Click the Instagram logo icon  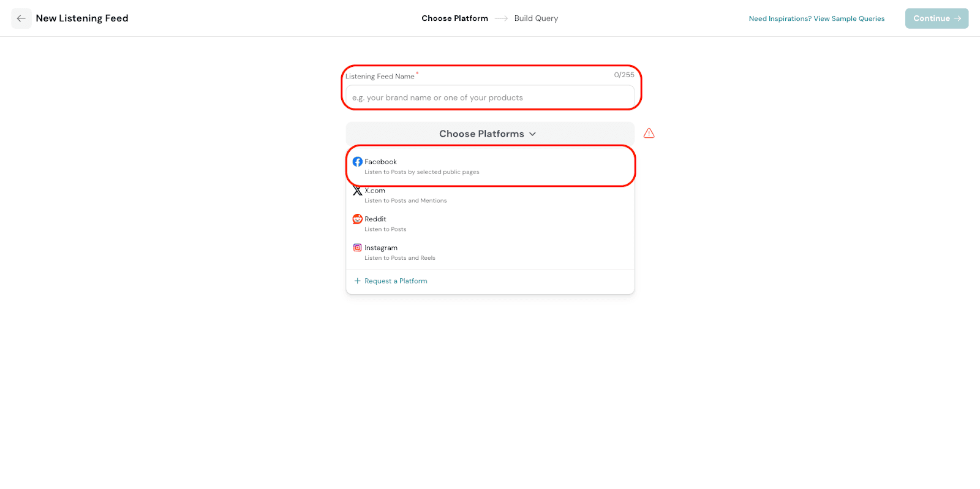(x=358, y=248)
